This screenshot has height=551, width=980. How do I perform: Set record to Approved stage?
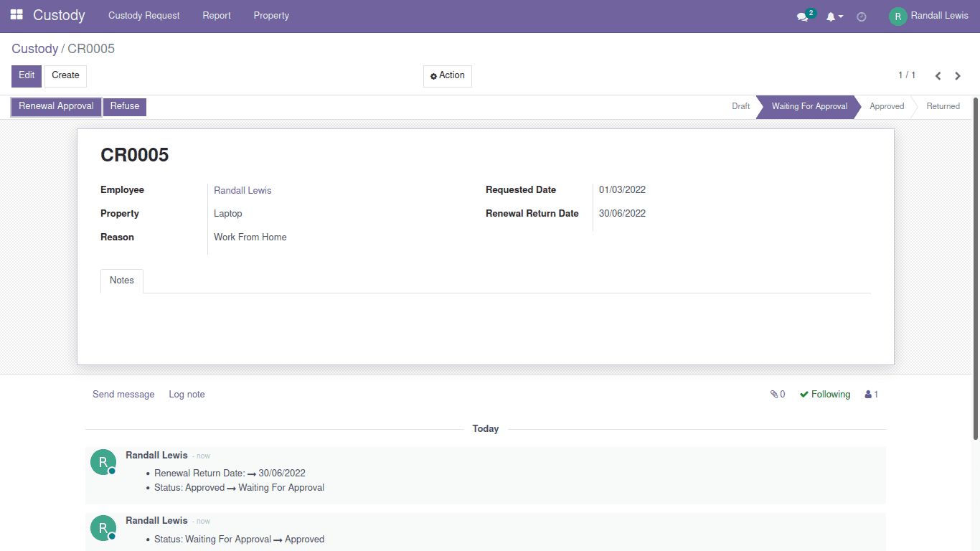[886, 106]
